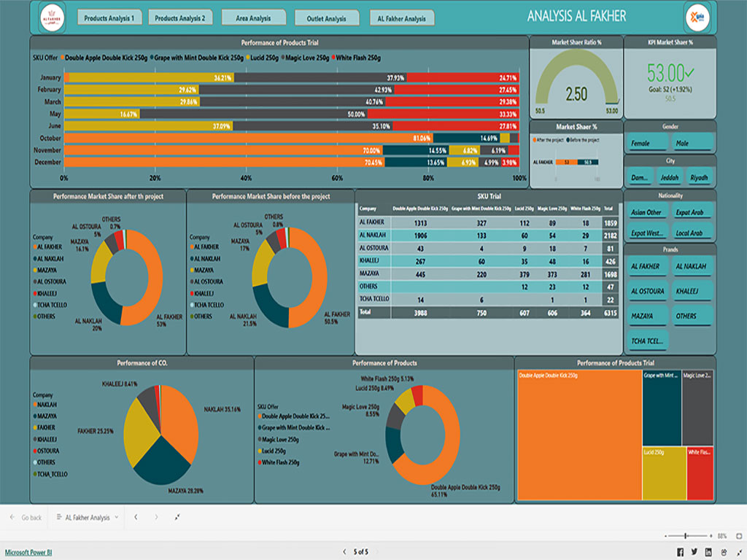The width and height of the screenshot is (747, 560).
Task: Click January row label in bar chart
Action: point(50,77)
